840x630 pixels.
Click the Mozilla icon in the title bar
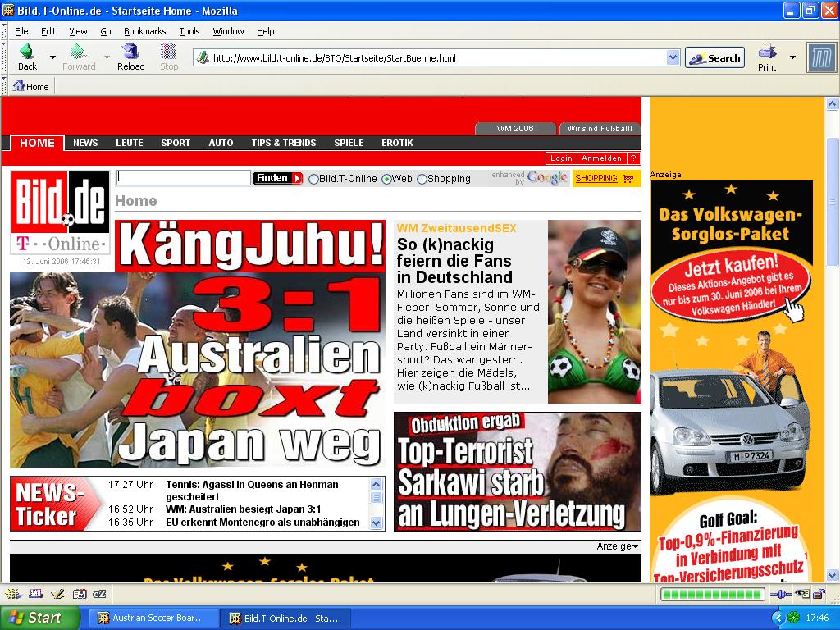(x=8, y=10)
